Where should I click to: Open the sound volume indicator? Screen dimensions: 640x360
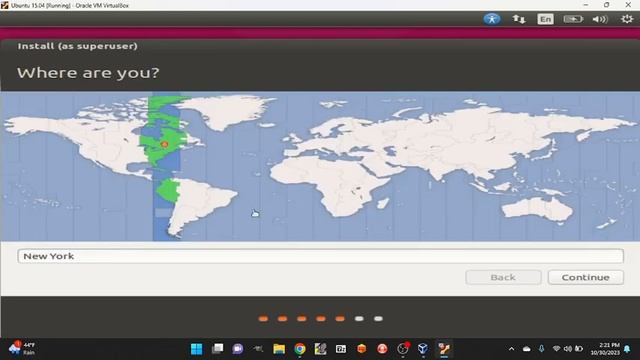coord(600,19)
